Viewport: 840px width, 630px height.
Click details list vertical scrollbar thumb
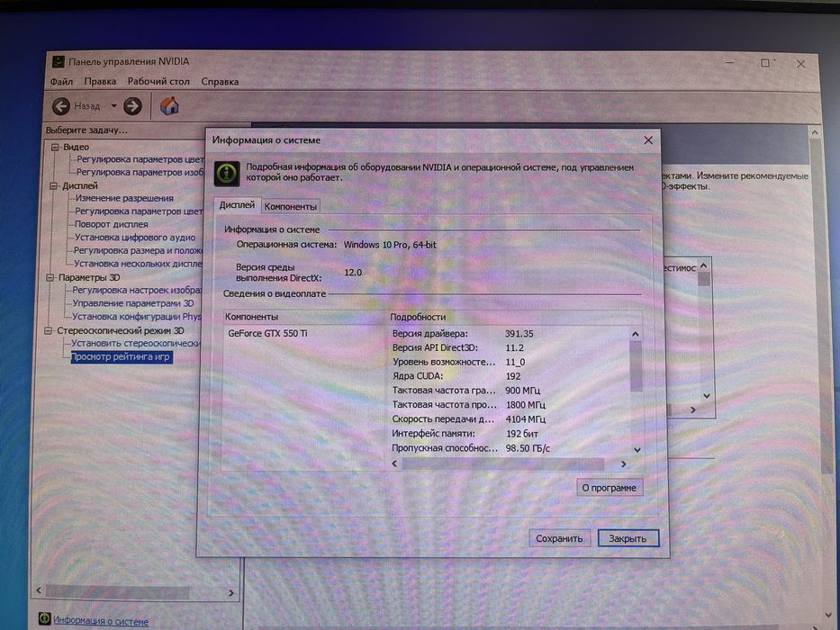[636, 365]
